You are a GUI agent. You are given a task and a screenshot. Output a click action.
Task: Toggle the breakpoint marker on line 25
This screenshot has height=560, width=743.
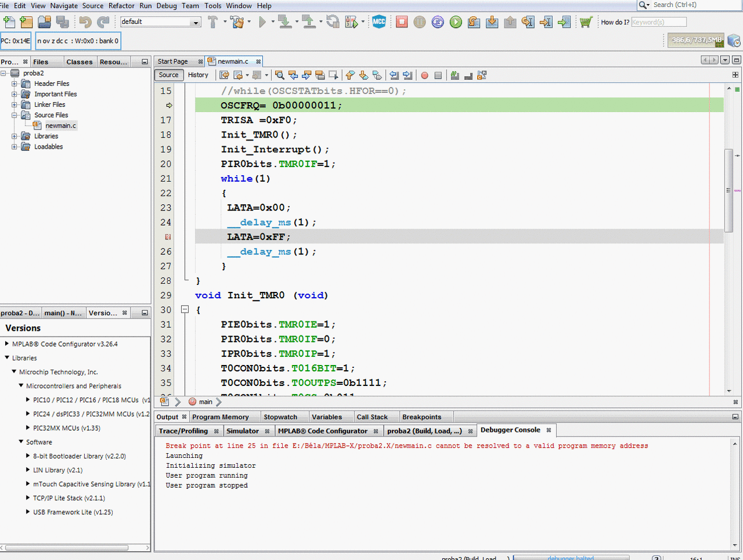[168, 237]
